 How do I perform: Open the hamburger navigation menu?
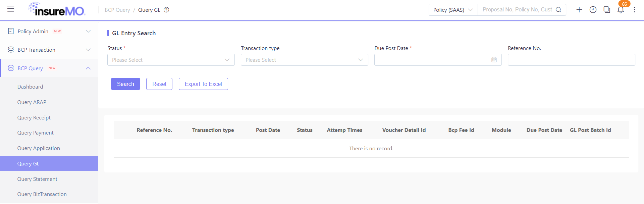pos(11,9)
